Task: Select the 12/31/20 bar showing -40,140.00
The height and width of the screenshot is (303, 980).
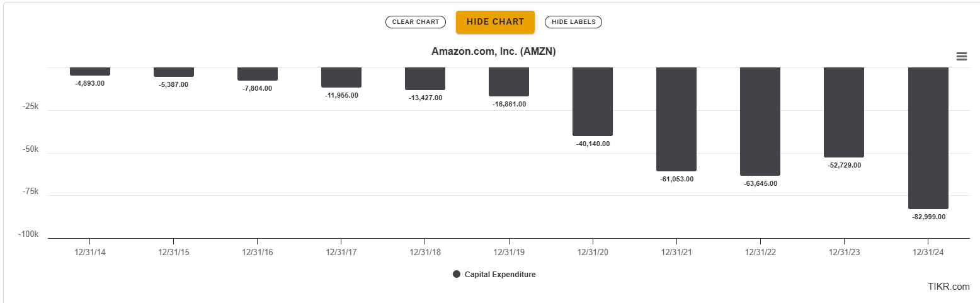Action: coord(593,101)
